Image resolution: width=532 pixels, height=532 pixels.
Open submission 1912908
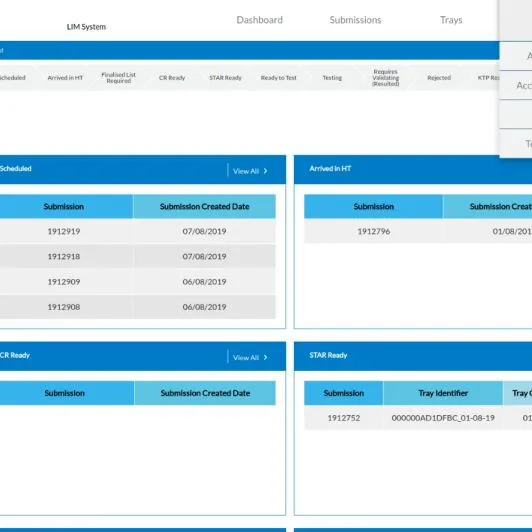point(64,307)
